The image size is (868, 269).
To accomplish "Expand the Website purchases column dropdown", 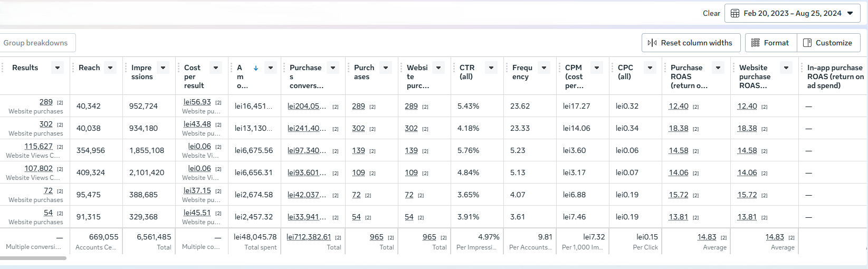I will [x=438, y=68].
